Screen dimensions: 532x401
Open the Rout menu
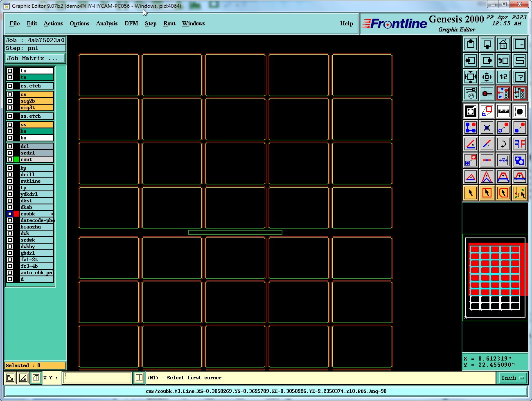[169, 23]
